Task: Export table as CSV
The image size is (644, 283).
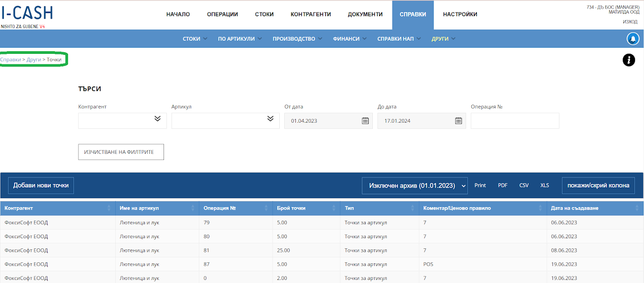Action: click(x=524, y=185)
